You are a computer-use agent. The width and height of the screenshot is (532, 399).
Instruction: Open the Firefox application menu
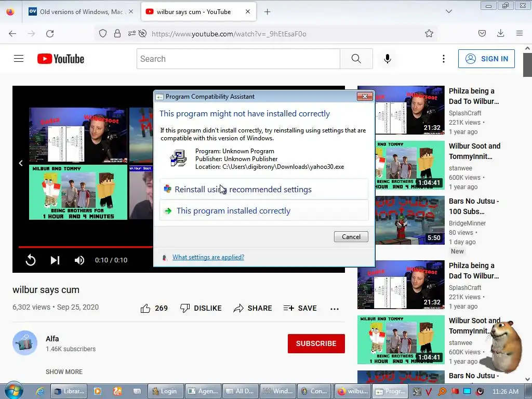(520, 33)
